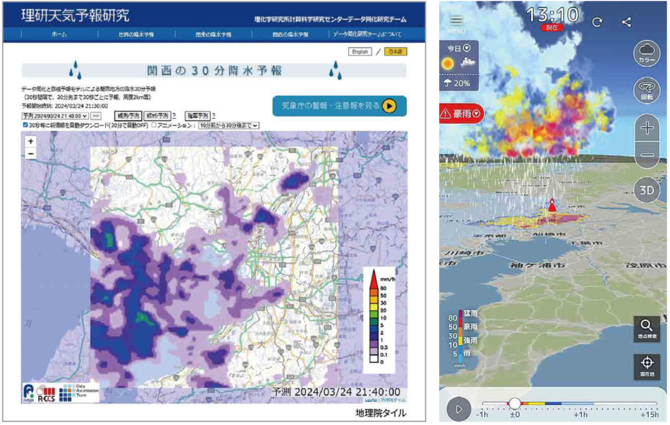
Task: Click the Data Assimilation Team logo
Action: coord(79,393)
